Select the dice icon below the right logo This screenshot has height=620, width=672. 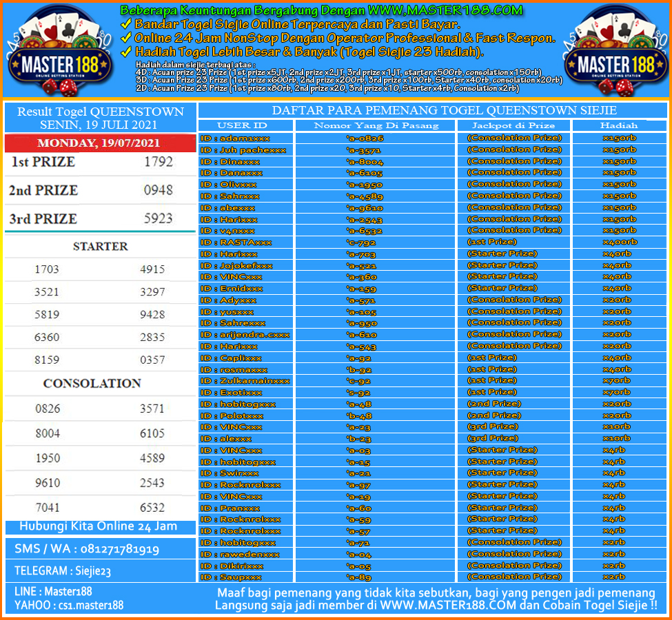[615, 86]
